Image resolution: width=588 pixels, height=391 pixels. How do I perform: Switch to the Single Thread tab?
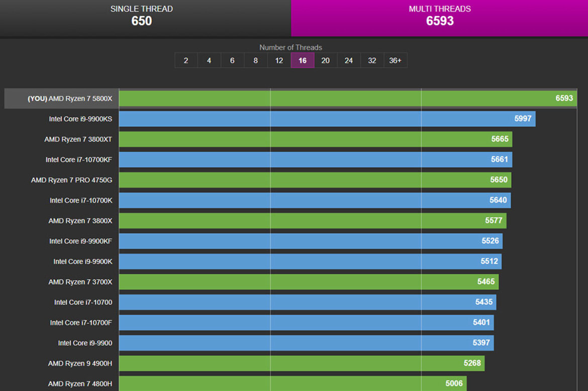click(146, 18)
